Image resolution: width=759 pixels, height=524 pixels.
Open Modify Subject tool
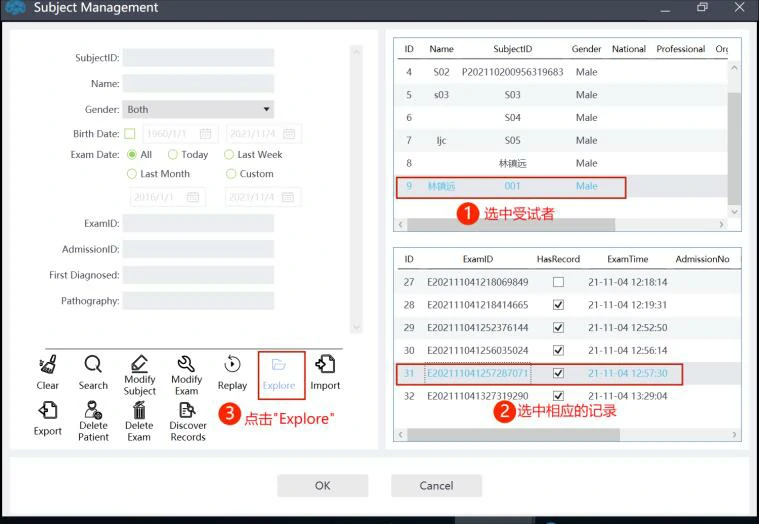click(x=140, y=365)
